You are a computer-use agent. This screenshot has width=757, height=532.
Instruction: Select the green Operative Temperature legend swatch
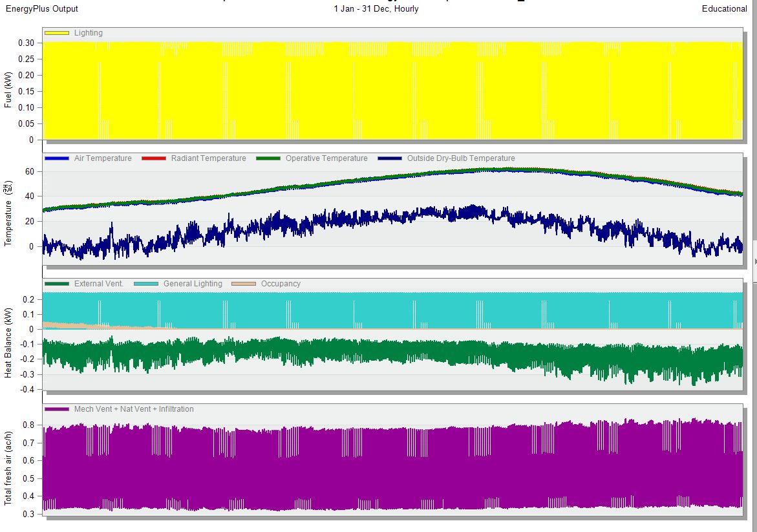(x=268, y=158)
